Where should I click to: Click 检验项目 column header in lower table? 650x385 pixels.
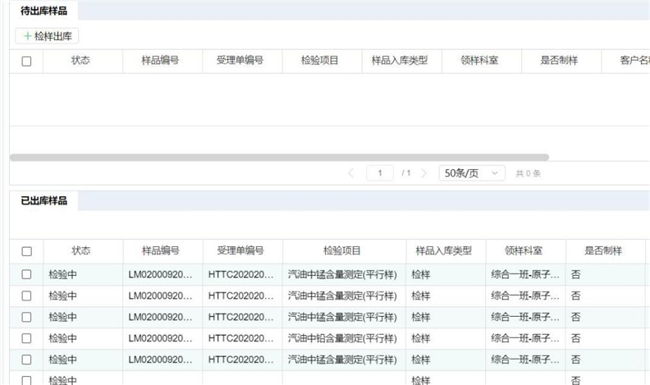tap(342, 251)
